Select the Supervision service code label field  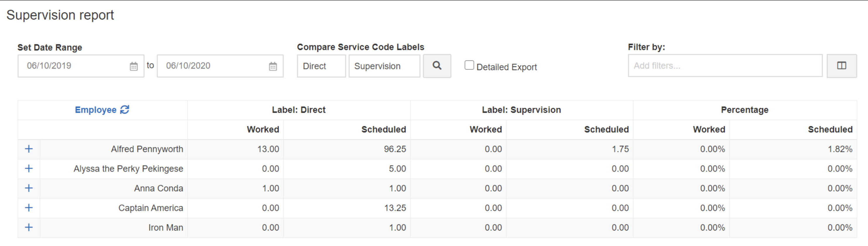click(384, 66)
